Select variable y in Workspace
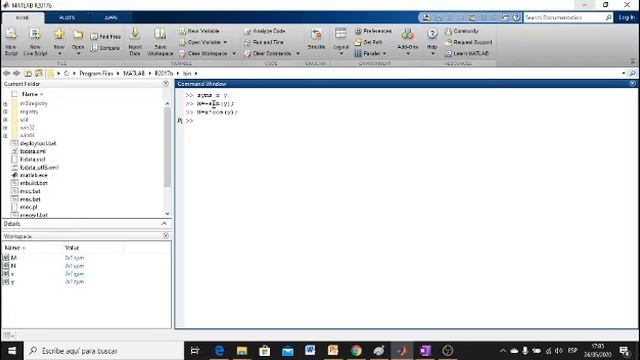The height and width of the screenshot is (360, 640). (12, 282)
